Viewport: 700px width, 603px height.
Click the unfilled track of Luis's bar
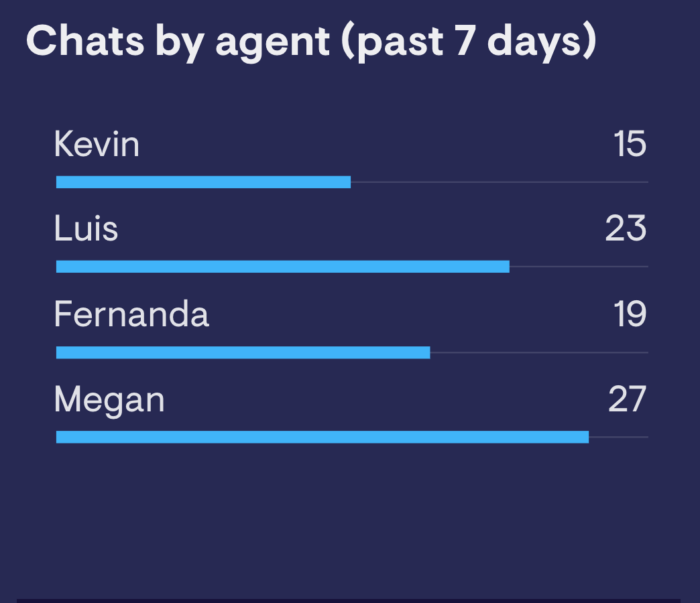(x=579, y=267)
